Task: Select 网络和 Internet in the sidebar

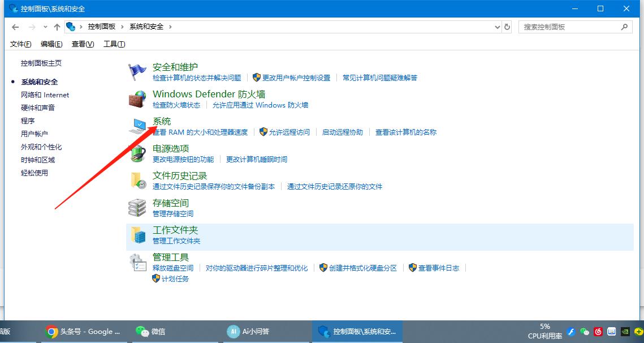Action: point(45,95)
